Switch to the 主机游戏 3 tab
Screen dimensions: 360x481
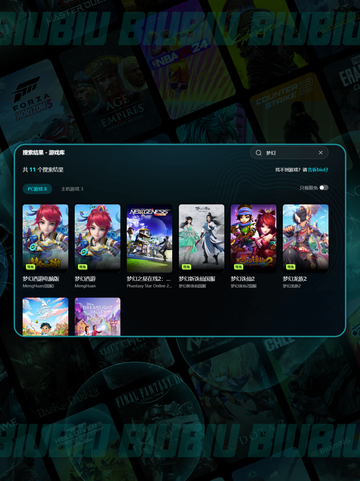(x=72, y=189)
